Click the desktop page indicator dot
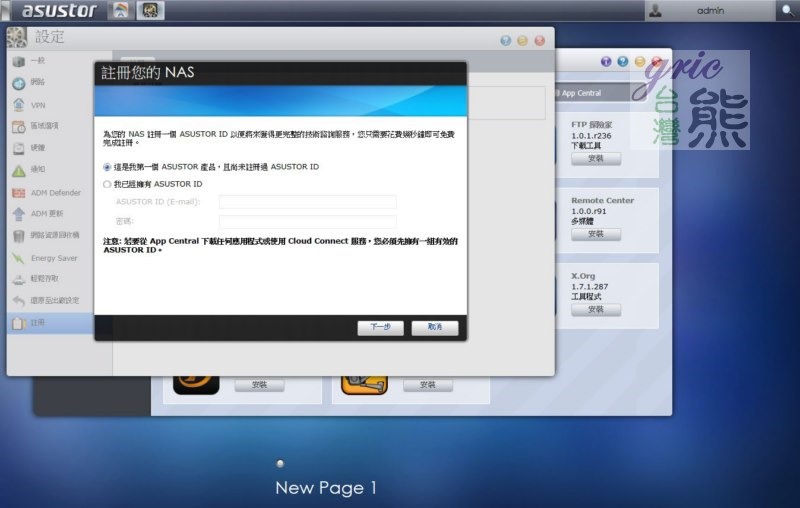 click(280, 464)
